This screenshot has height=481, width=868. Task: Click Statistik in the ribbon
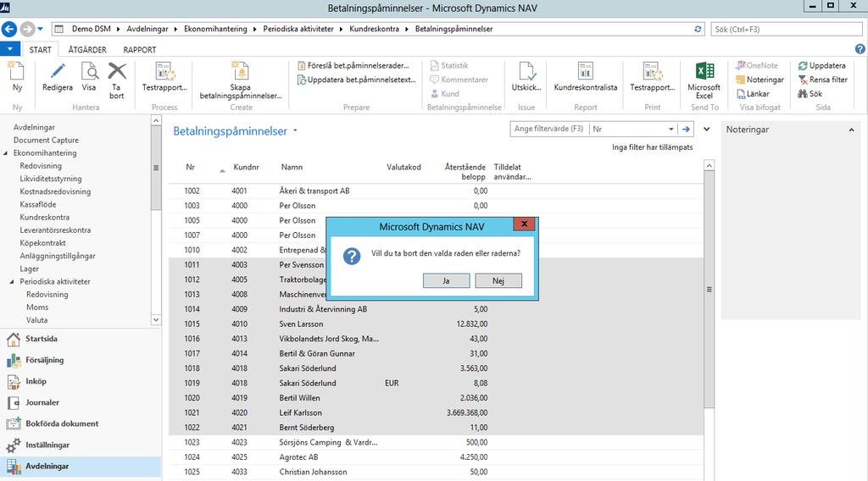tap(449, 65)
